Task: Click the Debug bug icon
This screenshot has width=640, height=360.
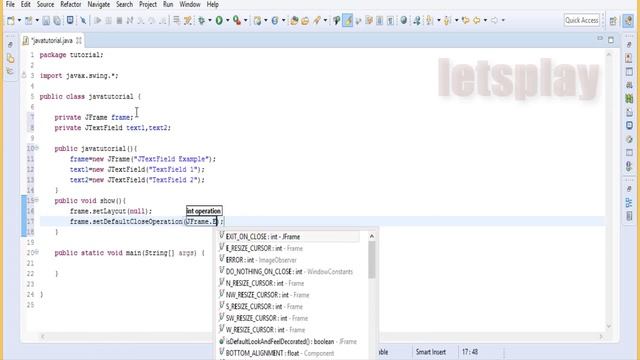Action: (202, 20)
